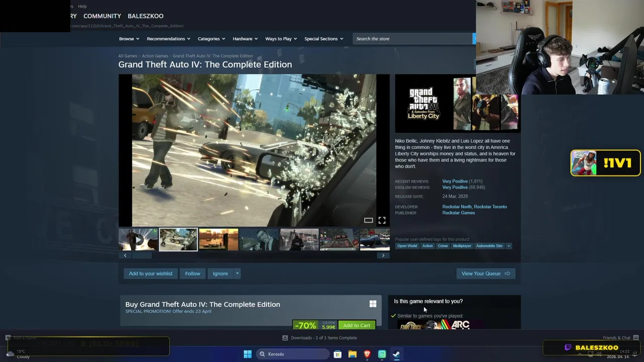
Task: Open Brave browser from the taskbar
Action: (367, 354)
